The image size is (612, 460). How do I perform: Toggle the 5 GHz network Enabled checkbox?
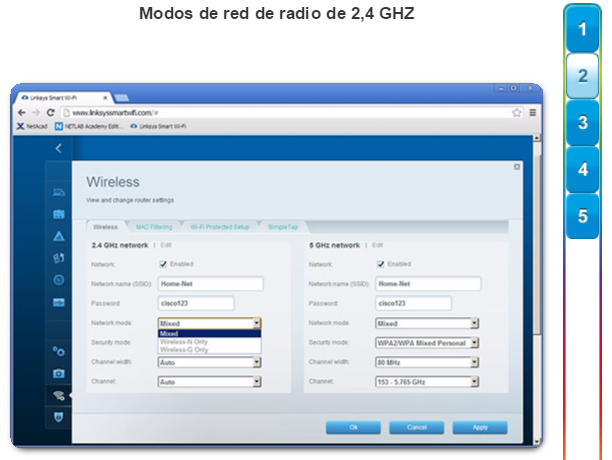[381, 264]
